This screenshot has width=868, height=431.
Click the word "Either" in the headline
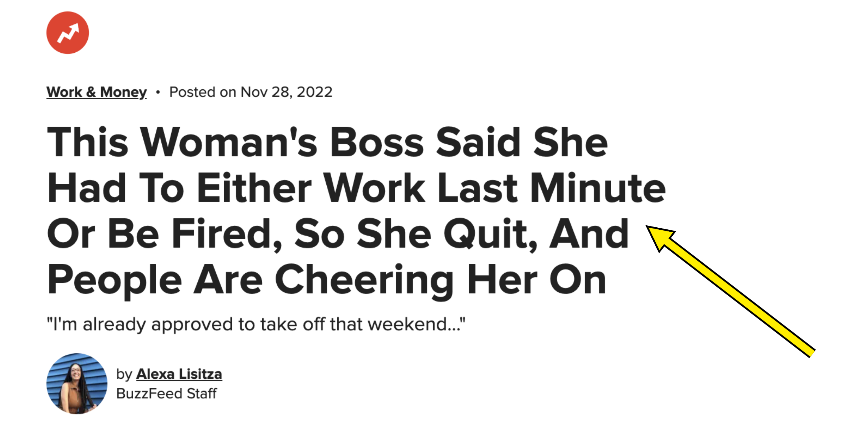point(254,188)
